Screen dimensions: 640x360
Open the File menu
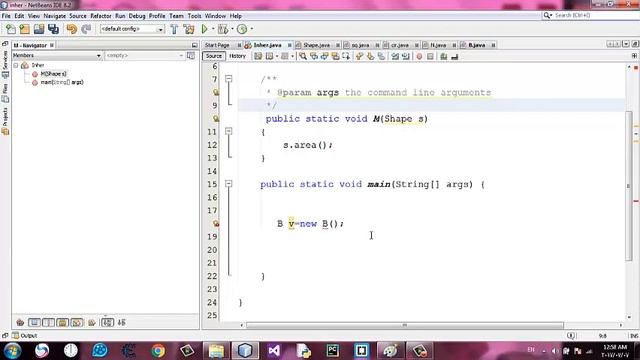click(6, 16)
